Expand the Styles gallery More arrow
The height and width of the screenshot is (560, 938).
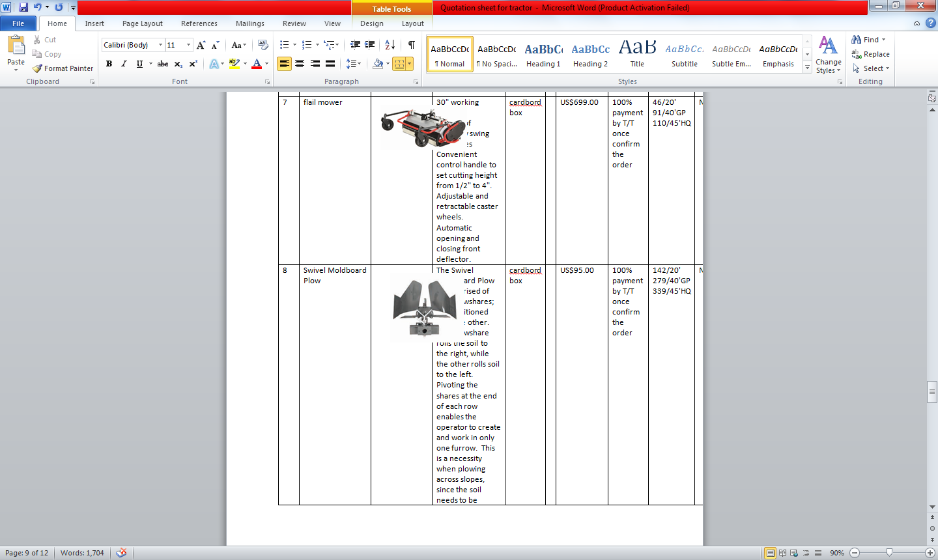807,67
